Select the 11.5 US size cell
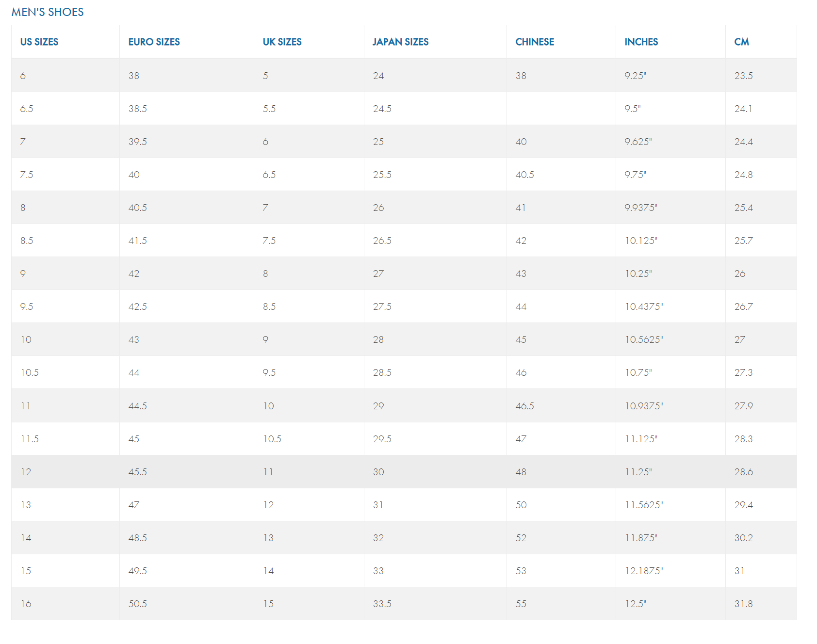 click(30, 439)
